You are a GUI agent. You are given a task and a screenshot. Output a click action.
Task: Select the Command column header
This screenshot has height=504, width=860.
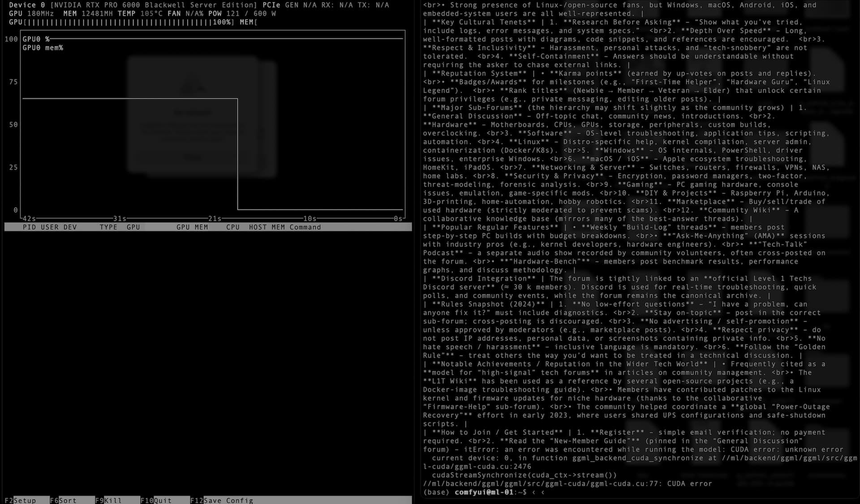(x=305, y=227)
